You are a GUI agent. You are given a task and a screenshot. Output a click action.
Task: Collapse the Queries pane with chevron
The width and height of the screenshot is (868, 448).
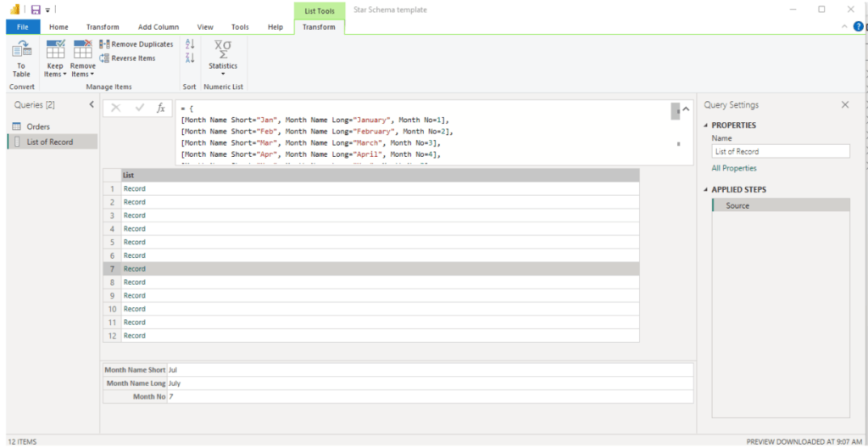92,104
